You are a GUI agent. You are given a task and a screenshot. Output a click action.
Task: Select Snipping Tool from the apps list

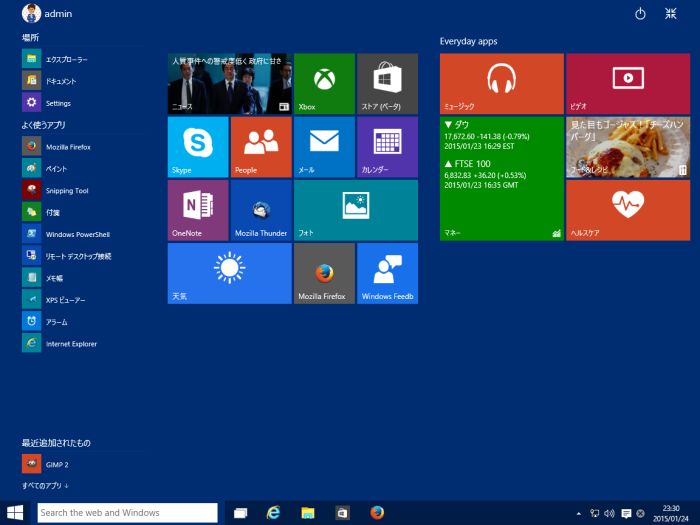point(66,191)
